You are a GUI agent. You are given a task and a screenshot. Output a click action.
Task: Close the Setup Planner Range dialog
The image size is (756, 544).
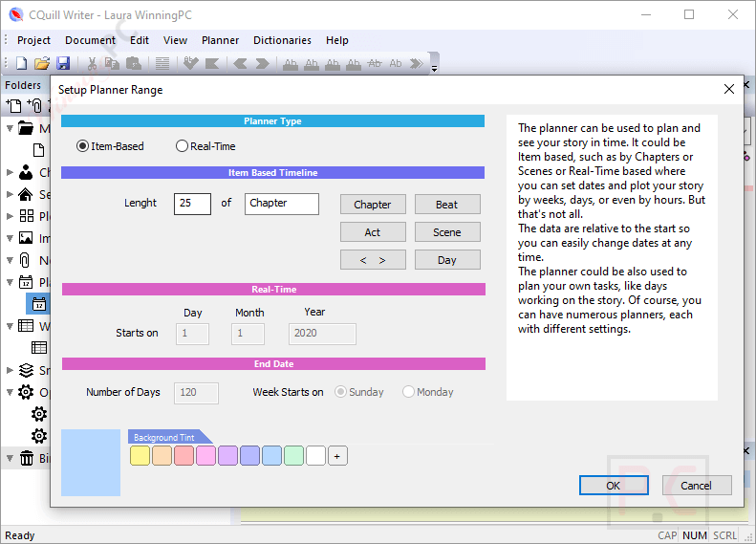click(729, 89)
